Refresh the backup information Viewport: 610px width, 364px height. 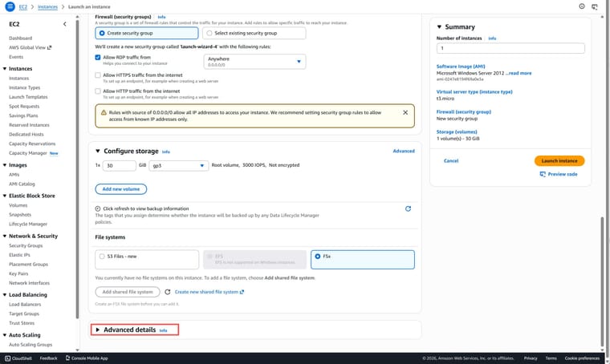[x=408, y=208]
